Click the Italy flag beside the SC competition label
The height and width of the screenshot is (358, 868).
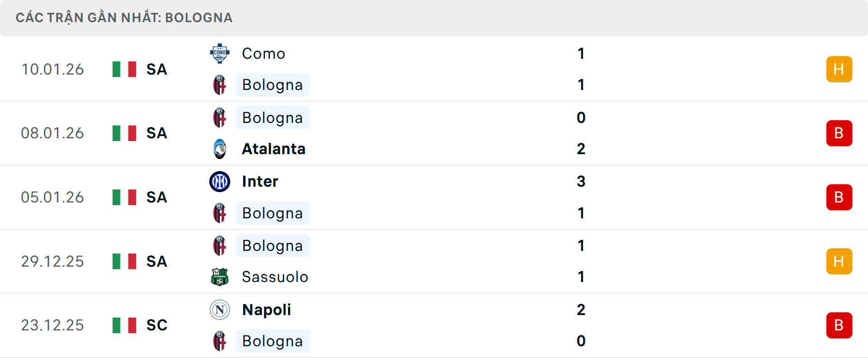pos(124,325)
